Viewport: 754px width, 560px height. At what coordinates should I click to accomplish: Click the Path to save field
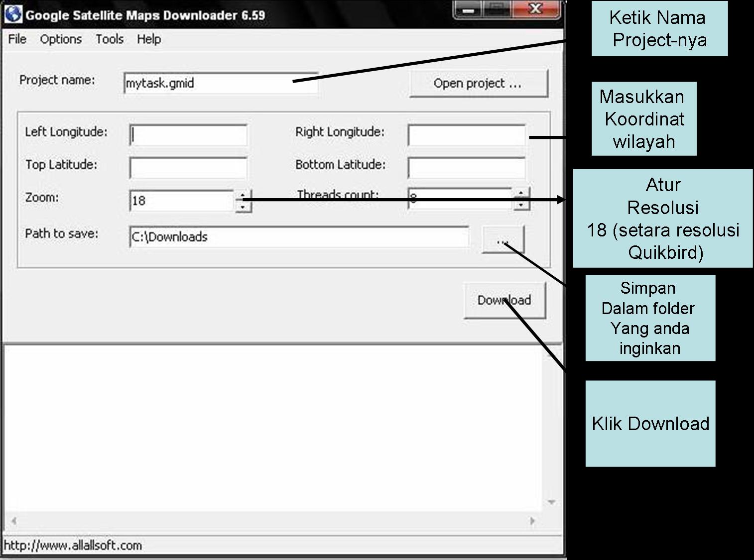(x=299, y=237)
